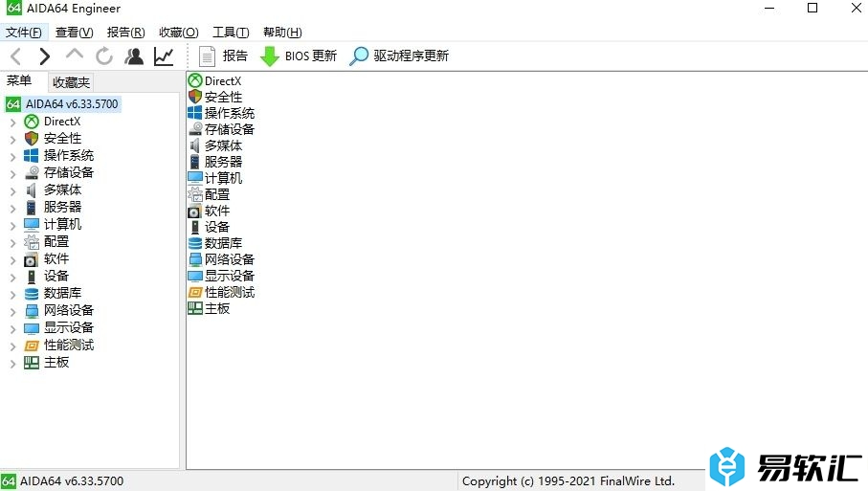Viewport: 868px width, 491px height.
Task: Expand the 软件 tree node
Action: click(12, 260)
